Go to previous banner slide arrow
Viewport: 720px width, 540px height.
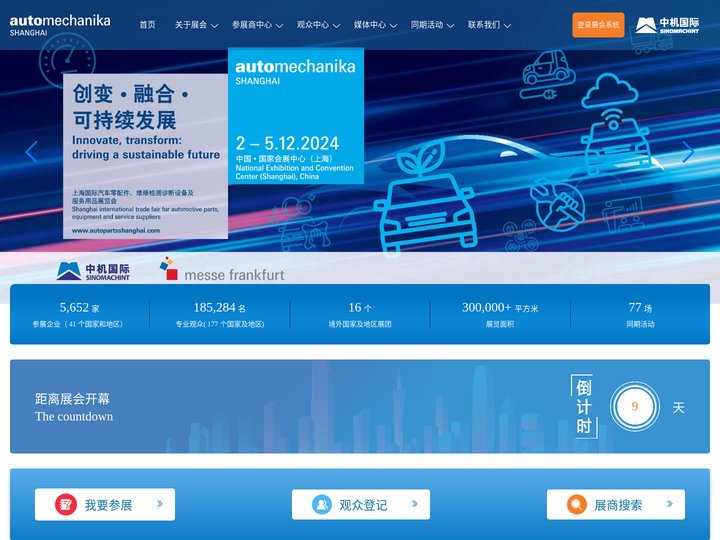(31, 152)
